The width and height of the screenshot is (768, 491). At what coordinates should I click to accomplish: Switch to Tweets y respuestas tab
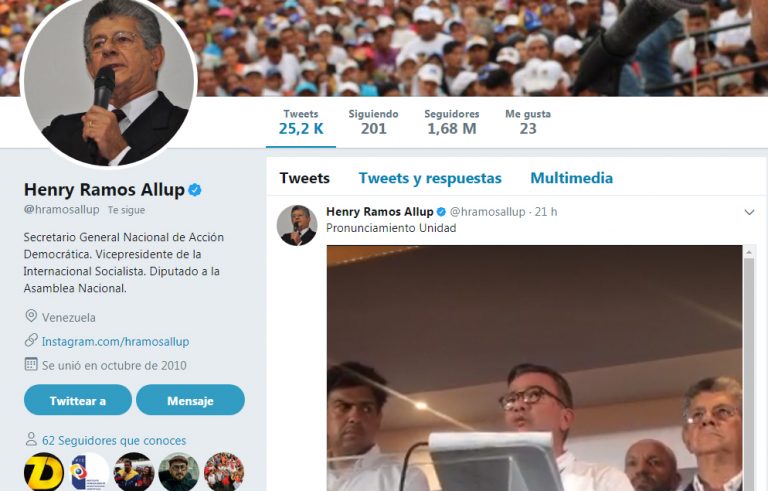(430, 178)
